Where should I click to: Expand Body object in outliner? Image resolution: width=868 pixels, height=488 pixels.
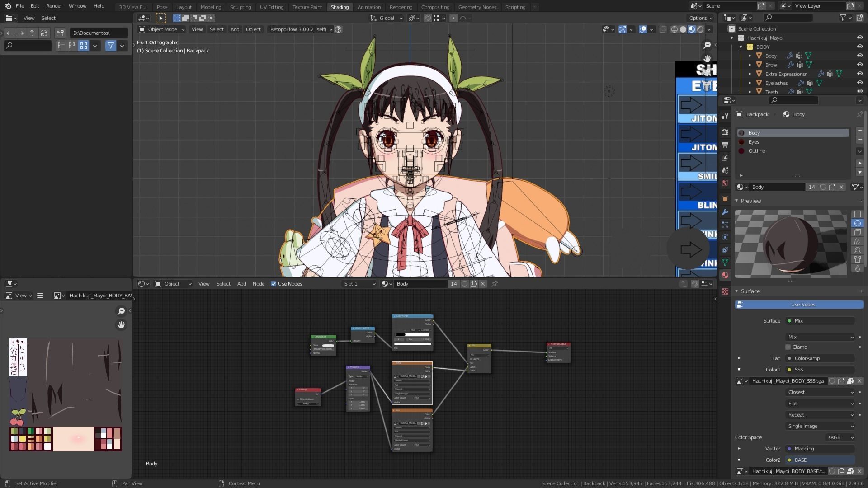(x=750, y=56)
